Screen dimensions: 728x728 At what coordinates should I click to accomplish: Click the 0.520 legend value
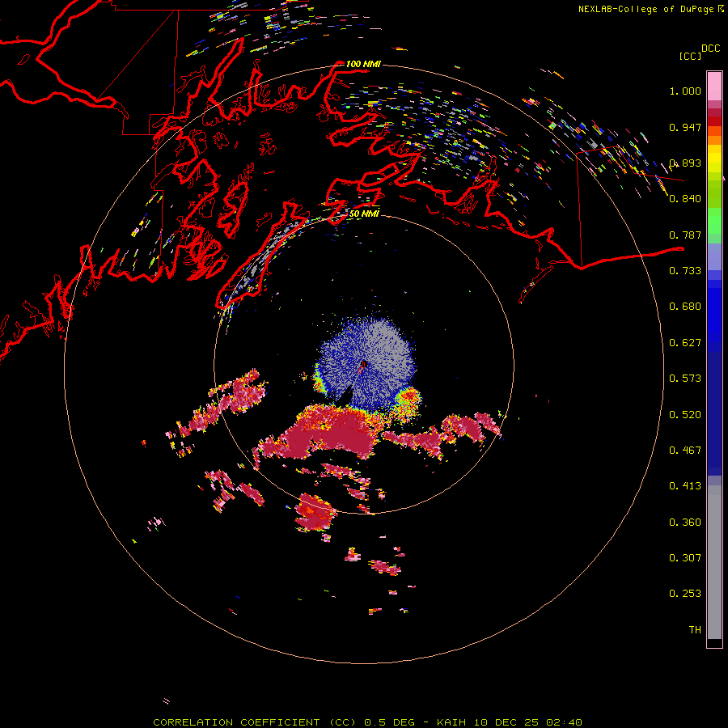(685, 415)
